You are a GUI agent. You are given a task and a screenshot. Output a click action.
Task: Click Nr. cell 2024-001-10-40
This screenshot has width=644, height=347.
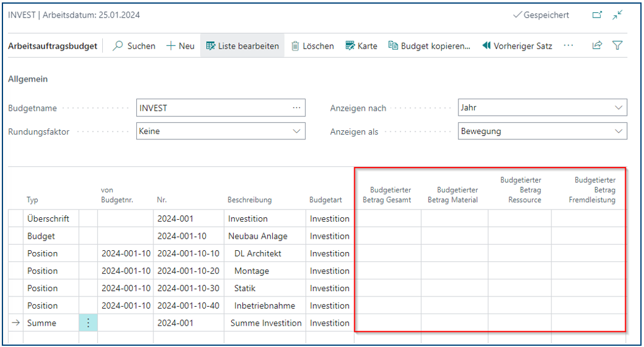[x=189, y=306]
